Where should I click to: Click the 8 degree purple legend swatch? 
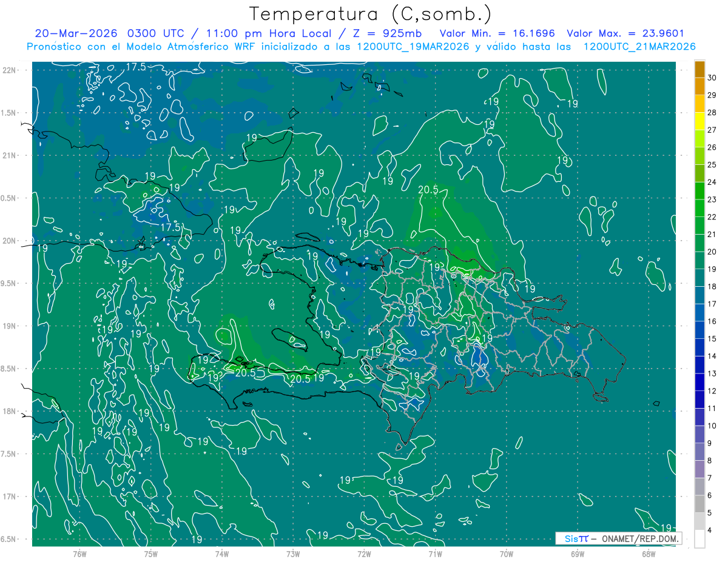[699, 452]
